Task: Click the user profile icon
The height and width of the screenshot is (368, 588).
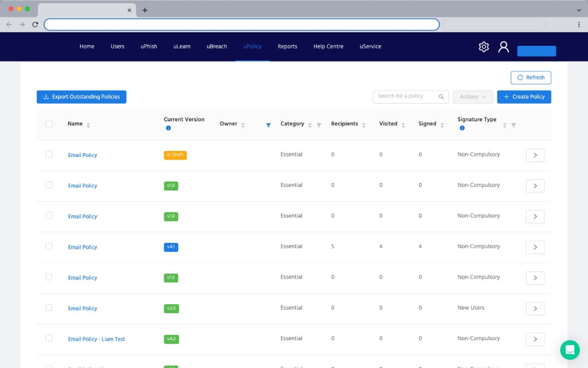Action: 504,47
